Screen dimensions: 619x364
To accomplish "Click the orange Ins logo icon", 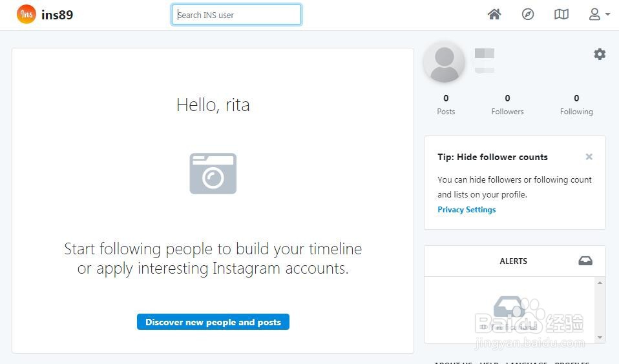I will [26, 14].
